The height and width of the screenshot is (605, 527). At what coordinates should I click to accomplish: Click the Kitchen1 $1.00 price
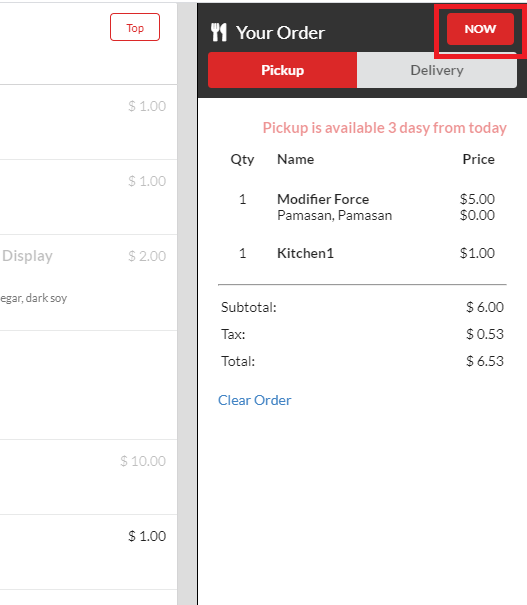[477, 253]
